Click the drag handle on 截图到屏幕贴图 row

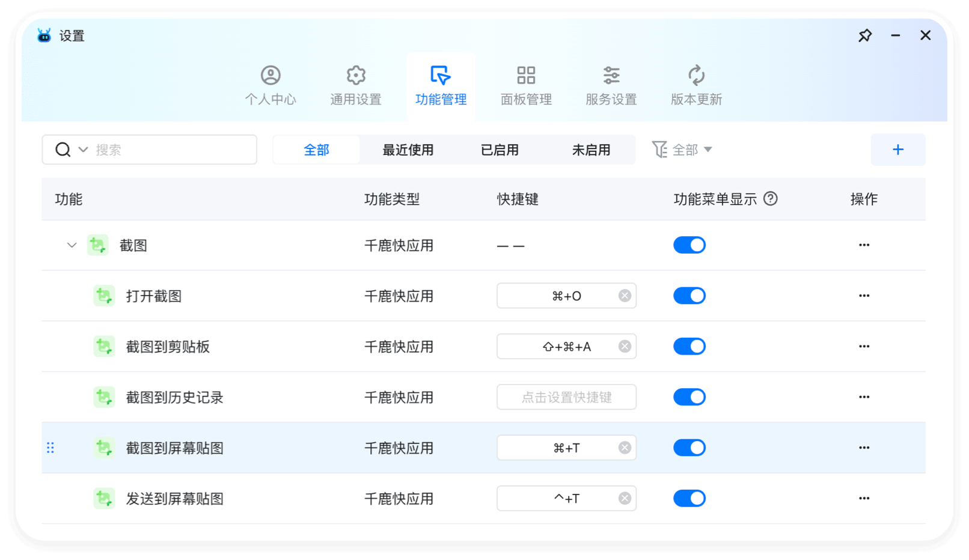[50, 448]
